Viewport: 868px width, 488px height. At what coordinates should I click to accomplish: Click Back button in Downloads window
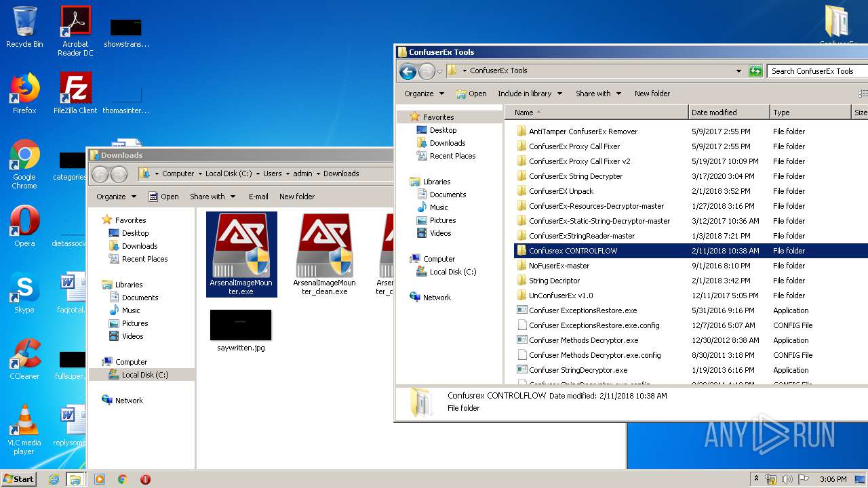click(100, 174)
